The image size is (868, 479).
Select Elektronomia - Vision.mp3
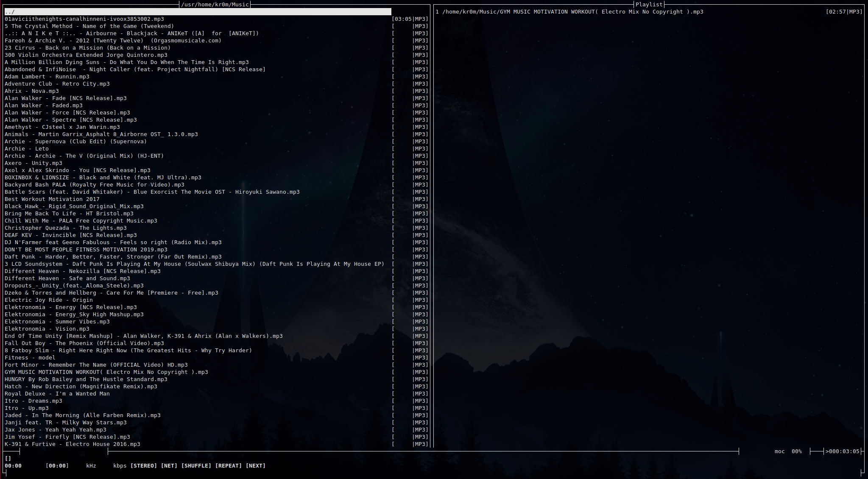pos(47,329)
